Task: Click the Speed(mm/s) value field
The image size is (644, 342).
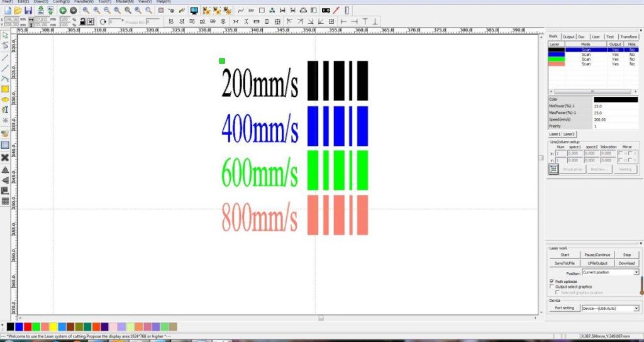Action: point(615,119)
